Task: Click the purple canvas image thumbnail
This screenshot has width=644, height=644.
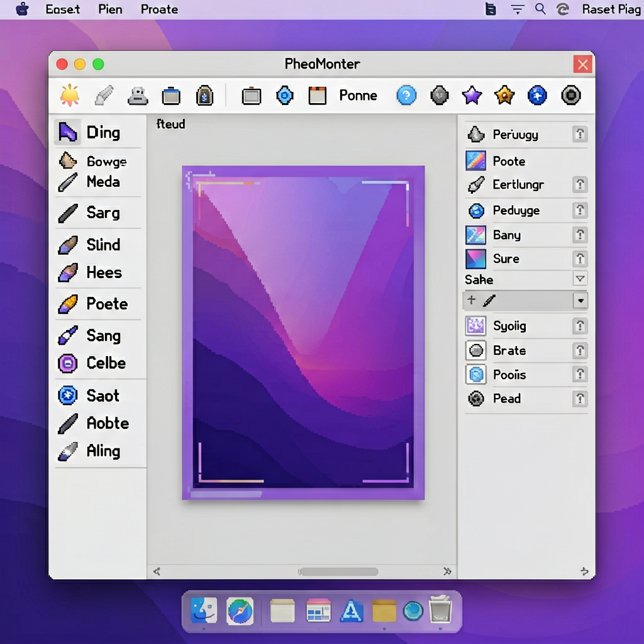Action: coord(303,333)
